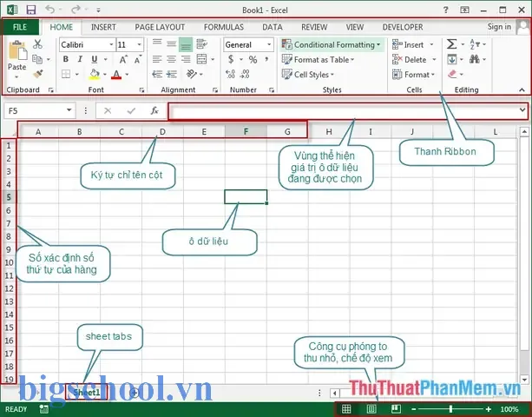Add a new sheet with plus button
Image resolution: width=532 pixels, height=417 pixels.
coord(135,393)
